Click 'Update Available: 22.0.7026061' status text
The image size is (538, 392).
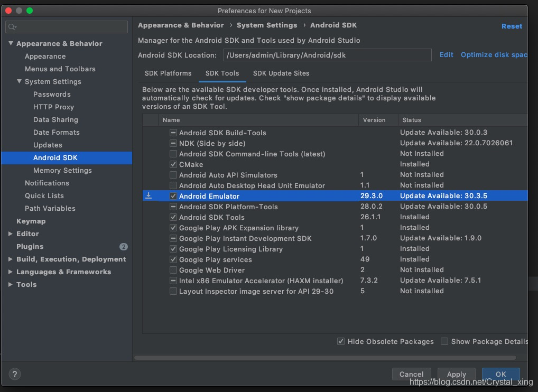456,143
